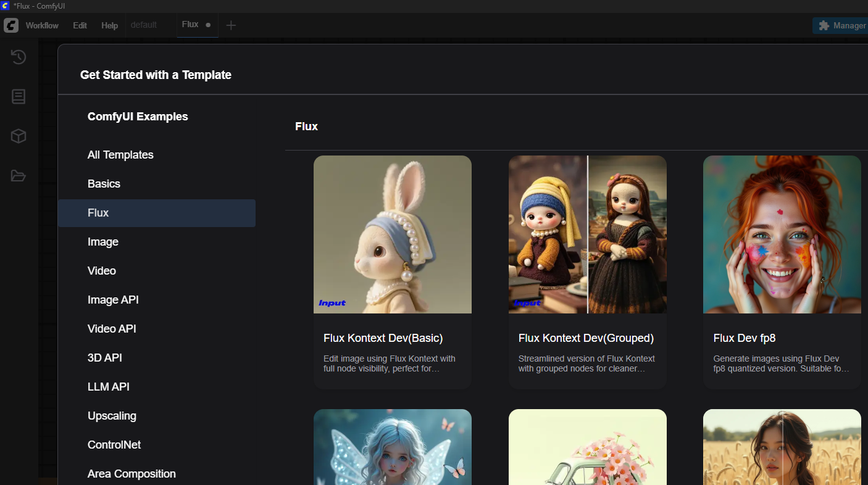Click the ComfyUI logo icon
Viewport: 868px width, 485px height.
pyautogui.click(x=11, y=25)
